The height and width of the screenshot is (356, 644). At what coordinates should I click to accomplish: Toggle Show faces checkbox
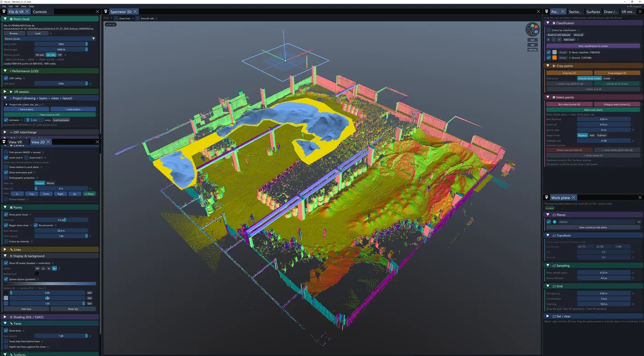[x=6, y=331]
